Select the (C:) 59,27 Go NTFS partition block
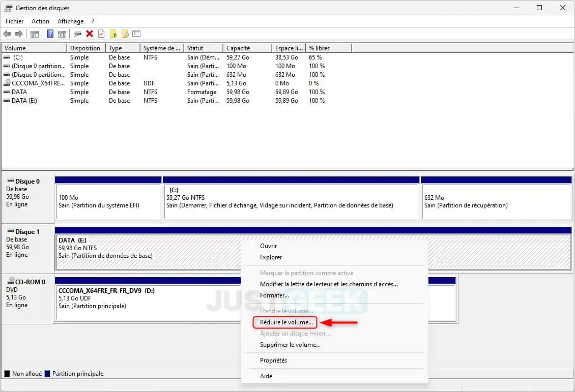This screenshot has width=575, height=392. pos(291,201)
